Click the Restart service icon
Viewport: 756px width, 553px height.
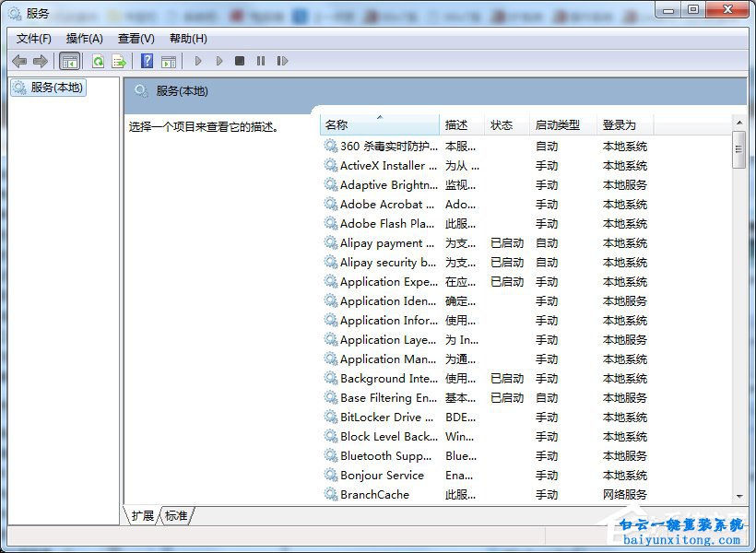[283, 61]
